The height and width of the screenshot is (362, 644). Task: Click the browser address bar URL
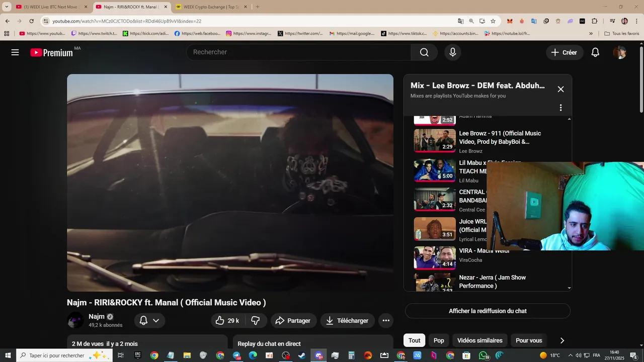click(x=127, y=21)
